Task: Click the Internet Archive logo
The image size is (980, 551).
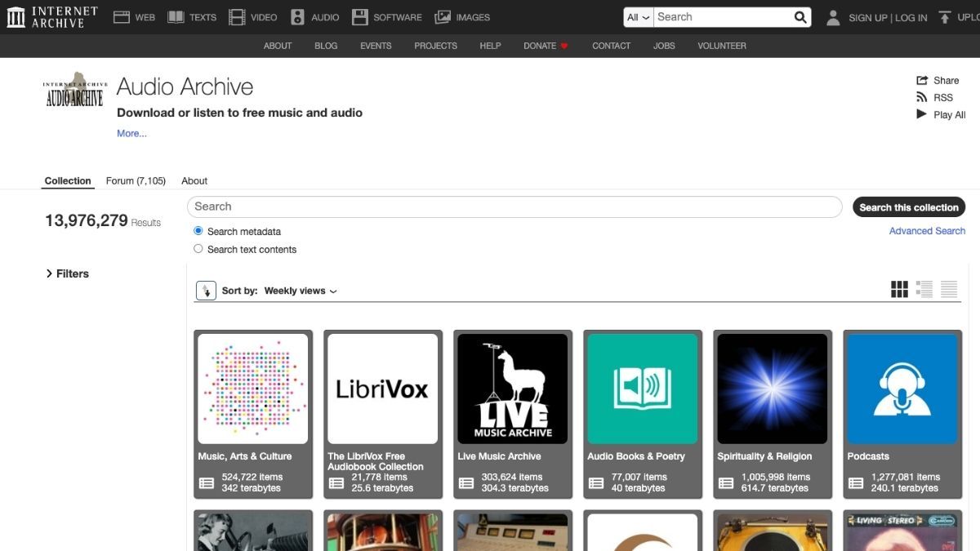Action: [x=51, y=17]
